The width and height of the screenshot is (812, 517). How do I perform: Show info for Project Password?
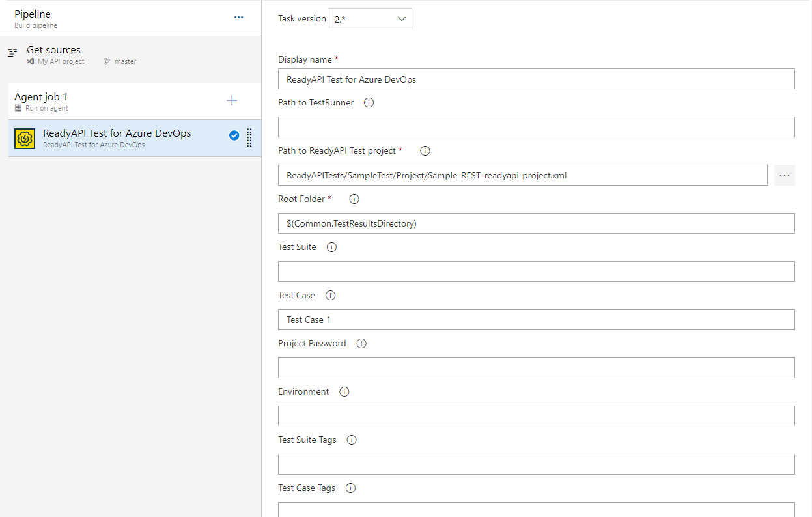tap(361, 344)
